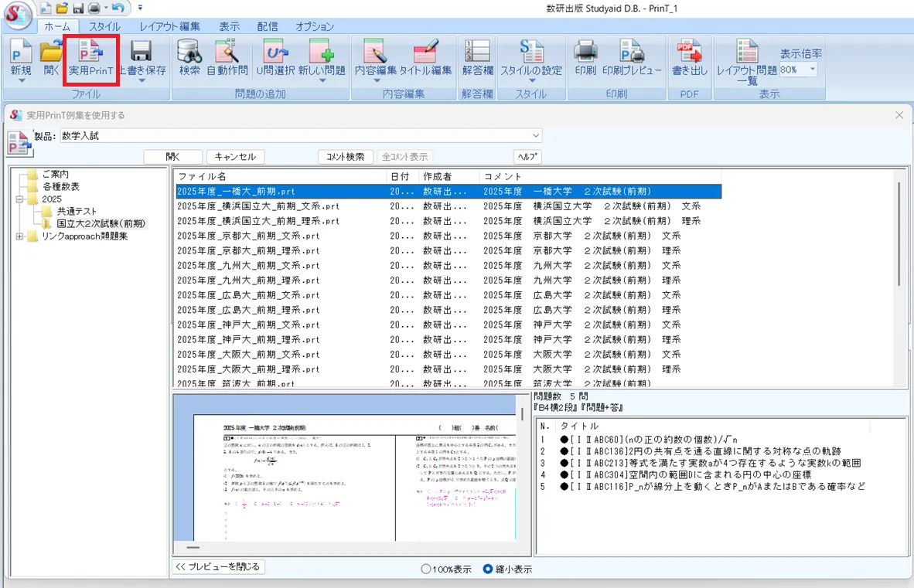Switch to the スタイル ribbon tab
Screen dimensions: 914x588
[x=105, y=27]
